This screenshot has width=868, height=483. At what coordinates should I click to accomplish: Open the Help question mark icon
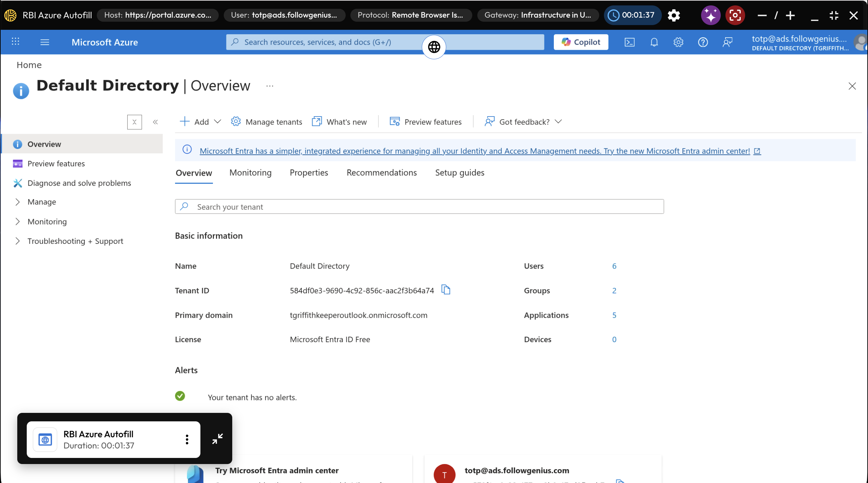click(703, 42)
